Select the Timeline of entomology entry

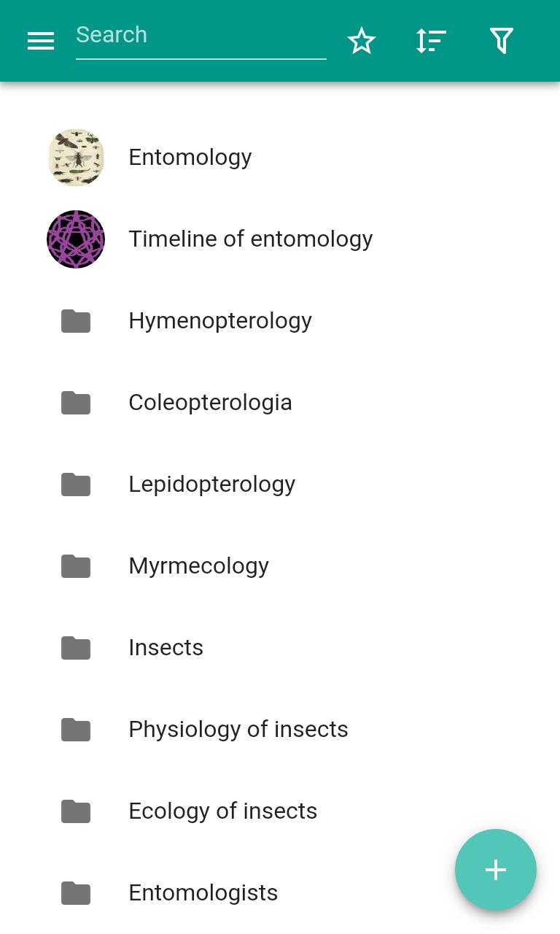[280, 239]
